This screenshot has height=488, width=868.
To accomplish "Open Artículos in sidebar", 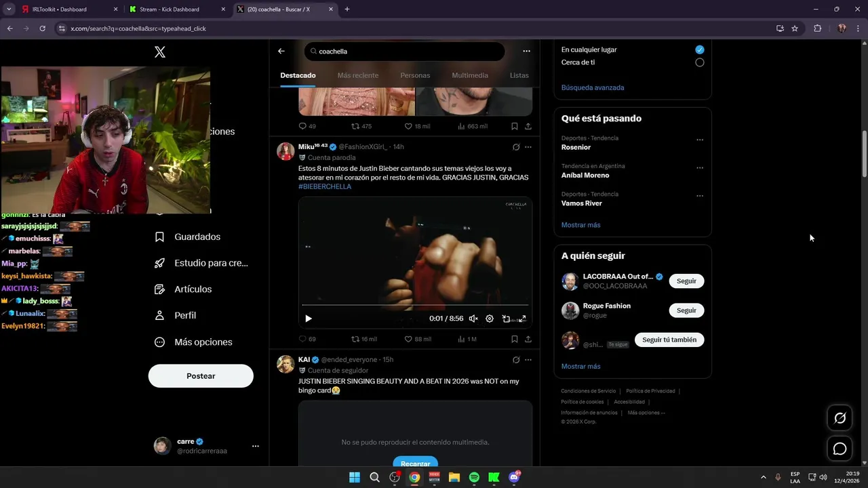I will point(183,289).
